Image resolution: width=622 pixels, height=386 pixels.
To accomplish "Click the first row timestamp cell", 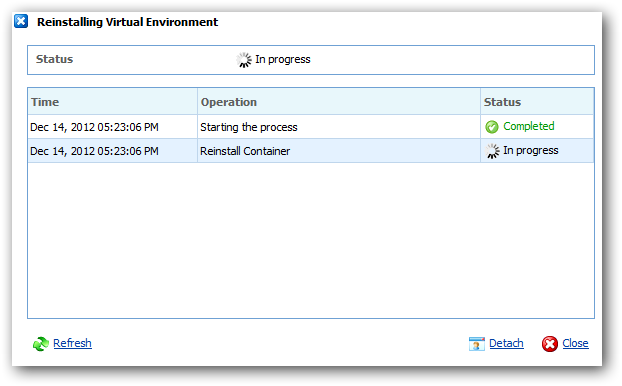I will (x=113, y=127).
